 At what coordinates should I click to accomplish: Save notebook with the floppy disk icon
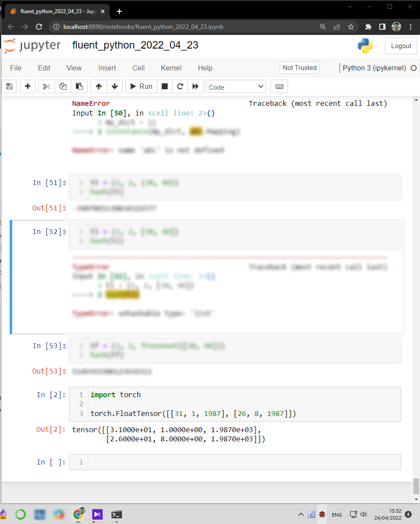[x=9, y=87]
